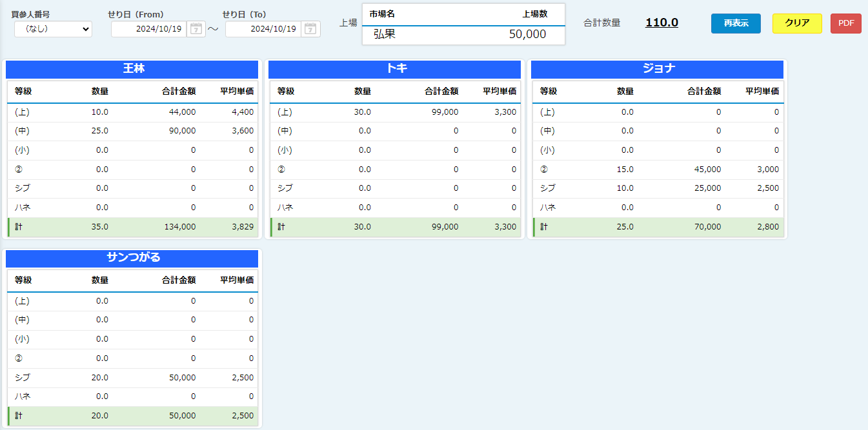Click the ジョナ variety header
Screen dimensions: 868x430
(658, 69)
